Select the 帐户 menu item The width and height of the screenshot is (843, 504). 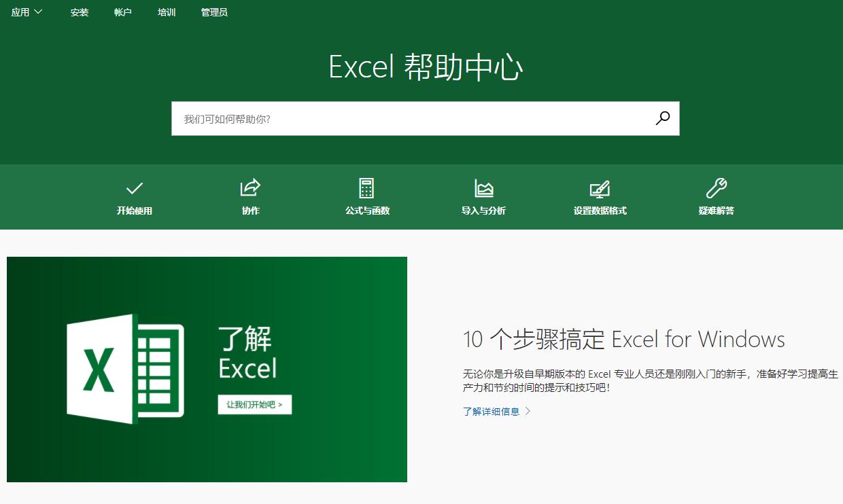122,12
